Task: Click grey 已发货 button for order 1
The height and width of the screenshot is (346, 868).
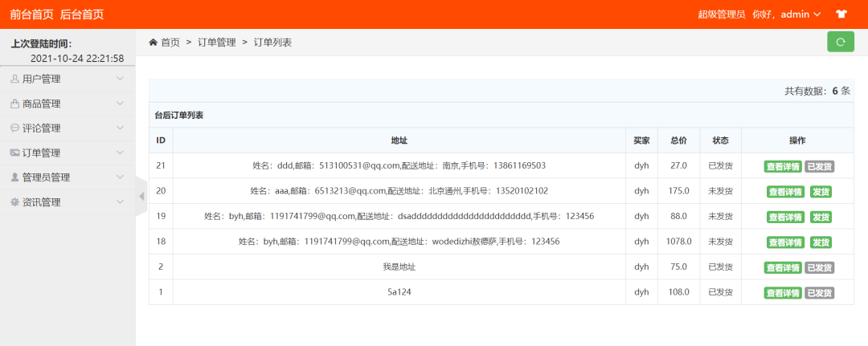Action: [x=819, y=293]
